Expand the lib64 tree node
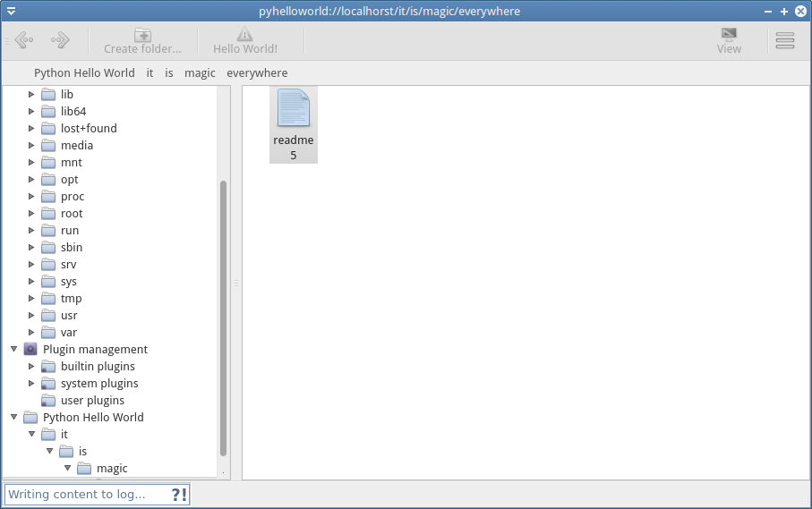This screenshot has width=812, height=509. coord(31,111)
